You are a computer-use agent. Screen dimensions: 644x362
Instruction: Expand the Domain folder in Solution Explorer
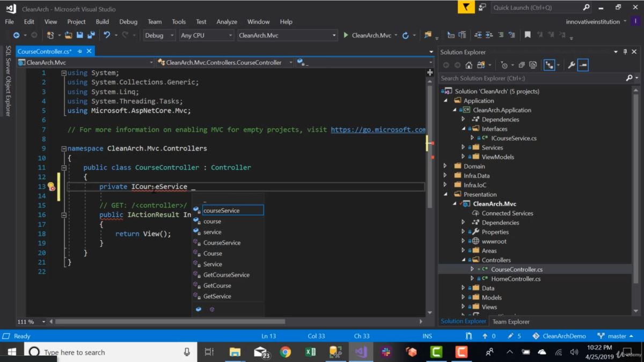(445, 166)
